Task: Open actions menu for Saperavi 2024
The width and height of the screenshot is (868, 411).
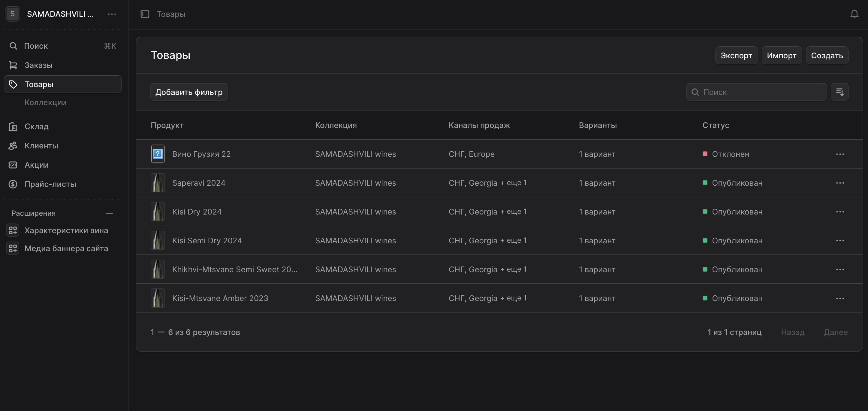Action: 840,183
